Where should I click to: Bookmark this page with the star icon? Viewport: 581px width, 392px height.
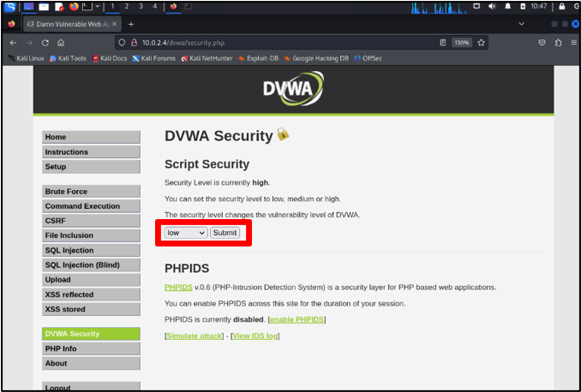[x=481, y=43]
